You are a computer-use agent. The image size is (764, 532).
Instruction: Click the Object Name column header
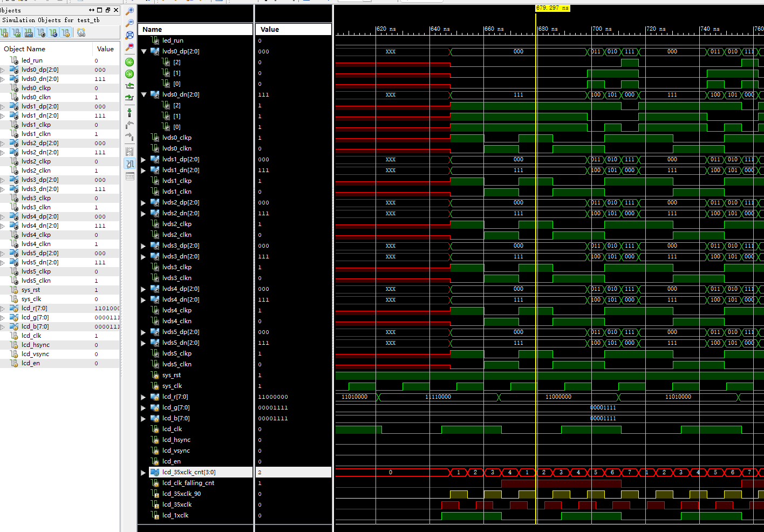pos(25,49)
